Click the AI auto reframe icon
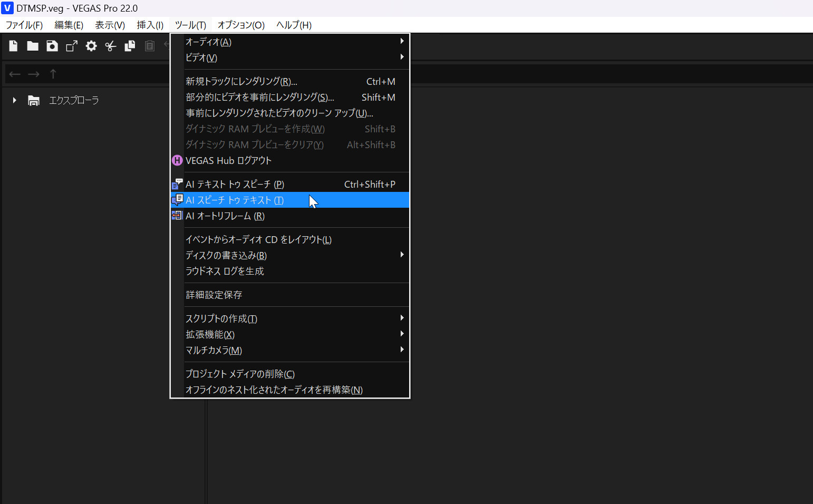Viewport: 813px width, 504px height. click(x=177, y=216)
